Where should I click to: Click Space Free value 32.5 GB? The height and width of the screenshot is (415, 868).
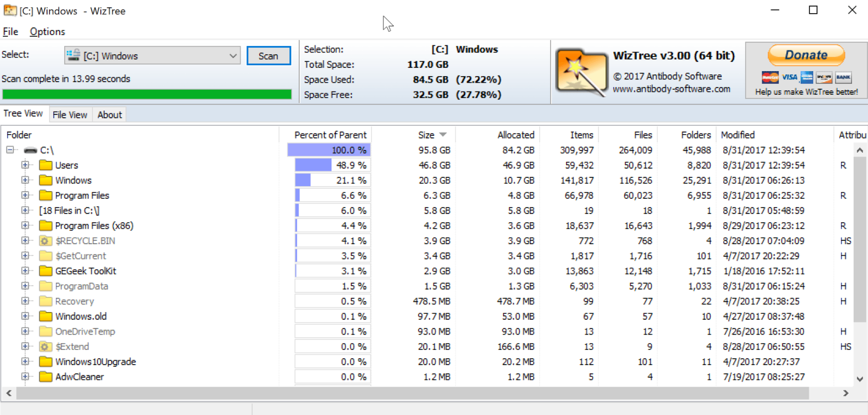coord(431,95)
